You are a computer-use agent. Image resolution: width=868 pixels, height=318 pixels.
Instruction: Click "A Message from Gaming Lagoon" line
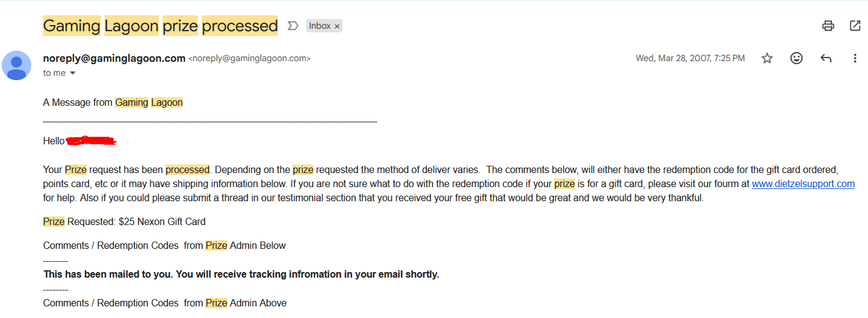tap(113, 102)
